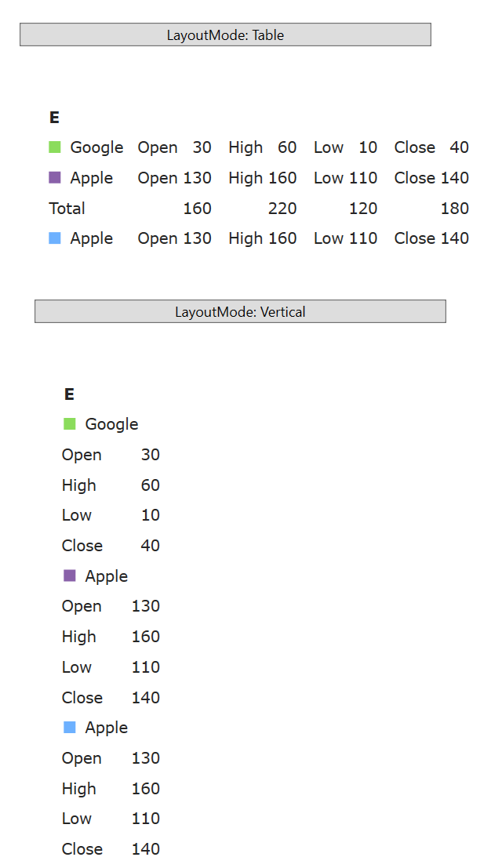The width and height of the screenshot is (491, 868).
Task: Expand the LayoutMode: Vertical header bar
Action: [239, 311]
